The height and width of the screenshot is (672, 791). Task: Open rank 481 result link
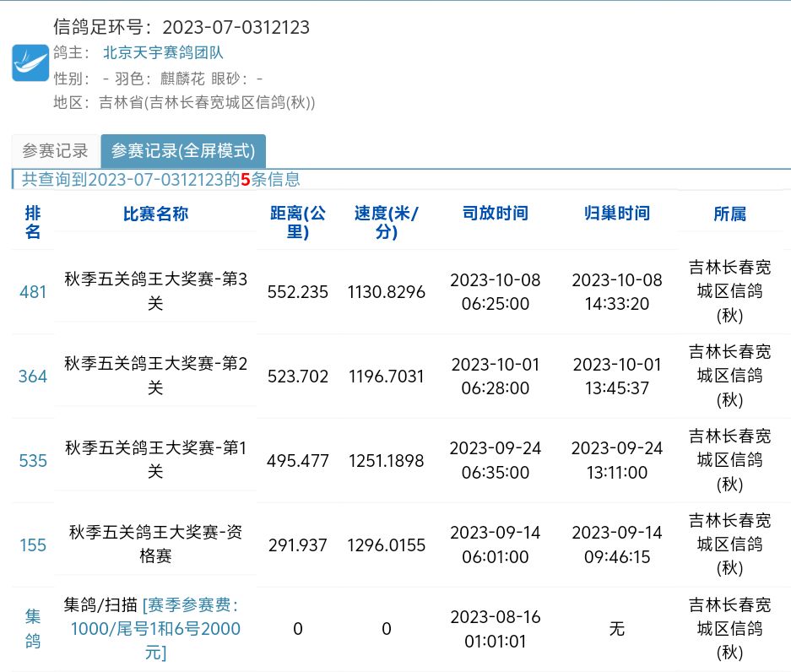33,292
